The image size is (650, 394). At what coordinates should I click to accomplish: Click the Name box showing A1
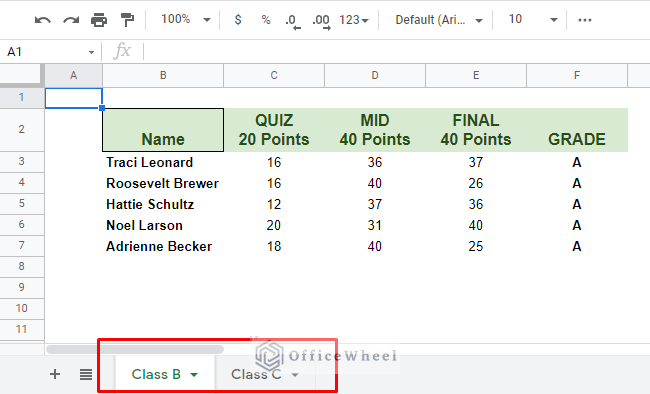pyautogui.click(x=44, y=52)
